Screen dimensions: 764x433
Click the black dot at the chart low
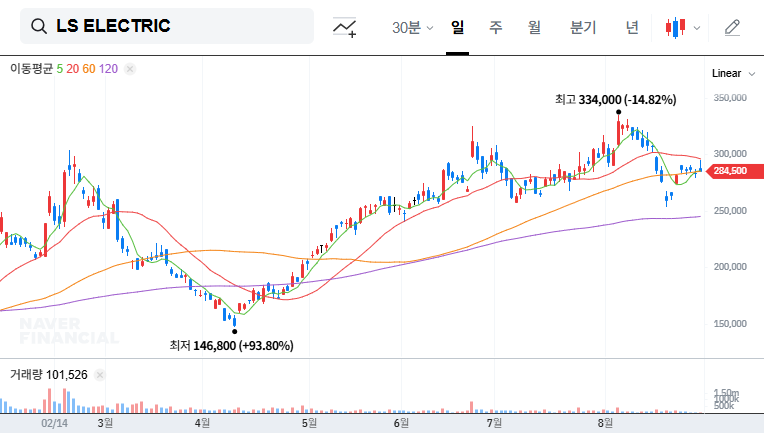tap(235, 332)
